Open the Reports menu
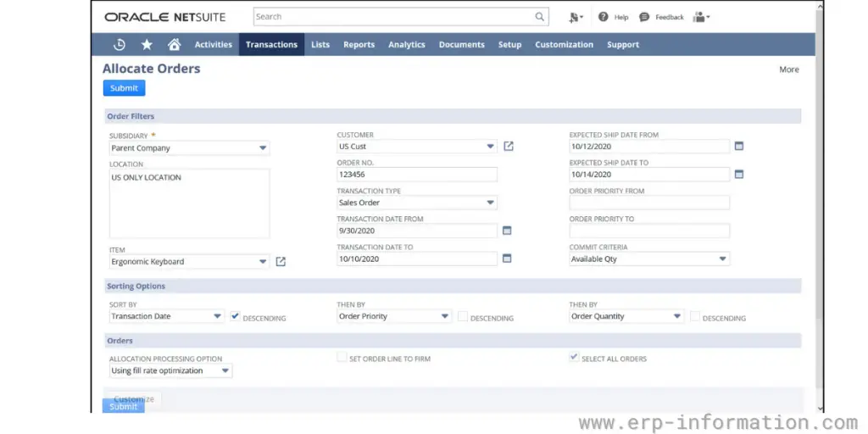The height and width of the screenshot is (434, 868). pos(359,45)
